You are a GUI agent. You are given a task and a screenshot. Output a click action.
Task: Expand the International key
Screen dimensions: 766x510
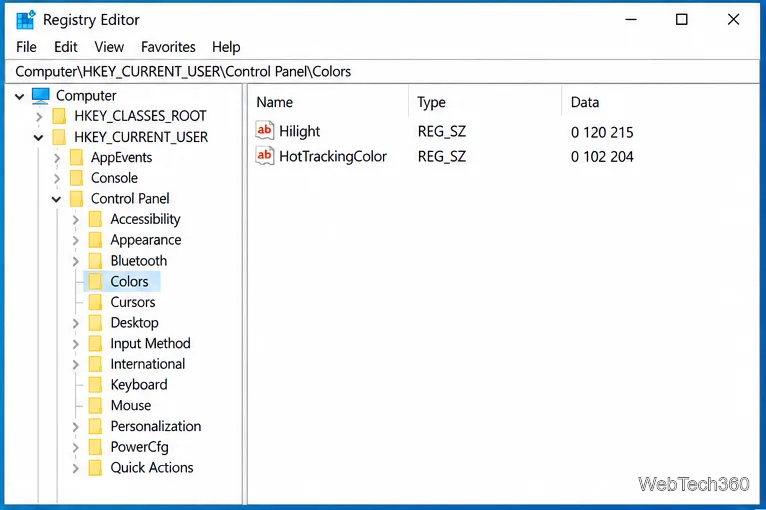click(76, 365)
